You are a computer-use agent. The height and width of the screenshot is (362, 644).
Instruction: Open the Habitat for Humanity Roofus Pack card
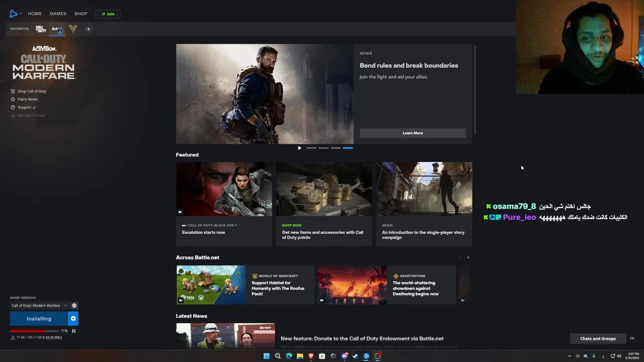point(245,285)
